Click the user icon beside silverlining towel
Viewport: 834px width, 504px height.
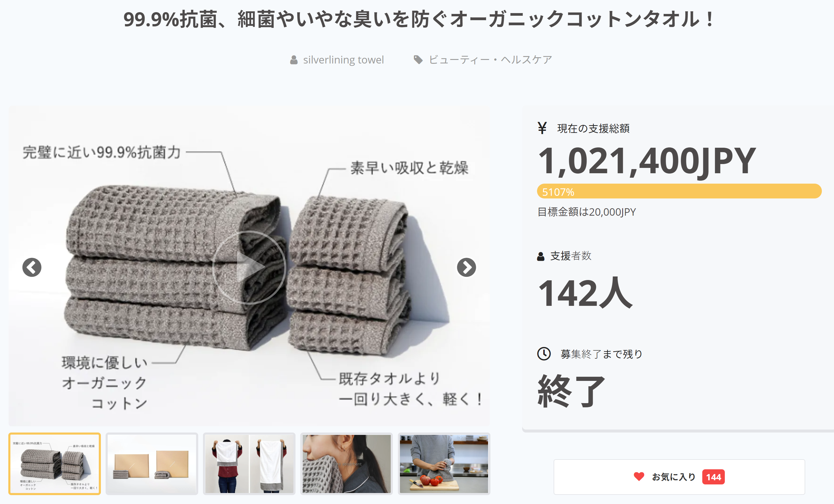pyautogui.click(x=294, y=60)
